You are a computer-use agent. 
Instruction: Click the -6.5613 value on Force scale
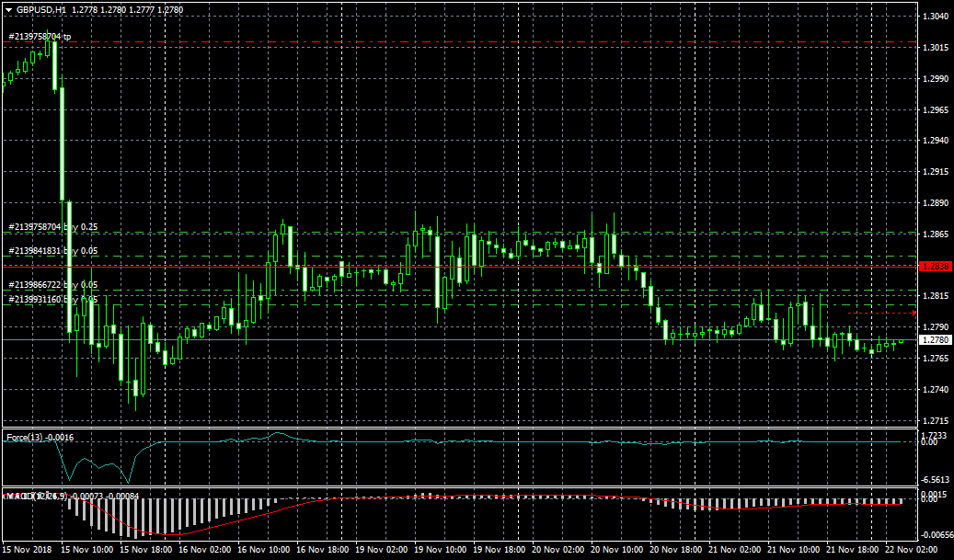pos(937,479)
